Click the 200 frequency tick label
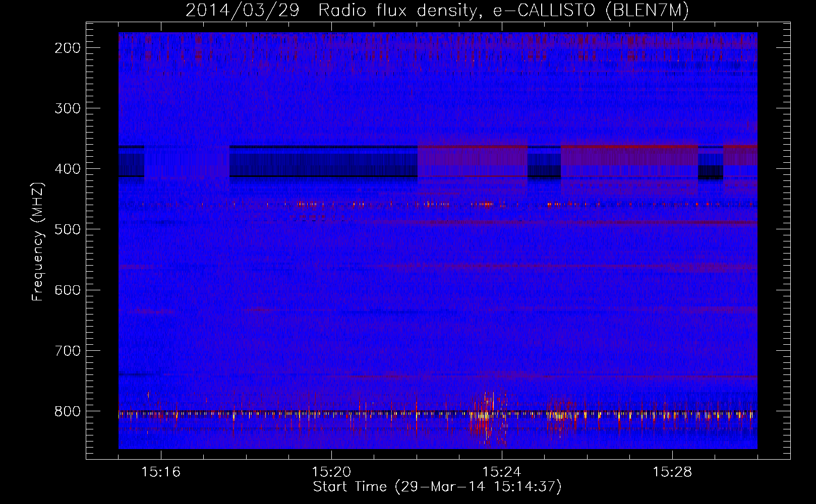The image size is (816, 504). (x=67, y=48)
